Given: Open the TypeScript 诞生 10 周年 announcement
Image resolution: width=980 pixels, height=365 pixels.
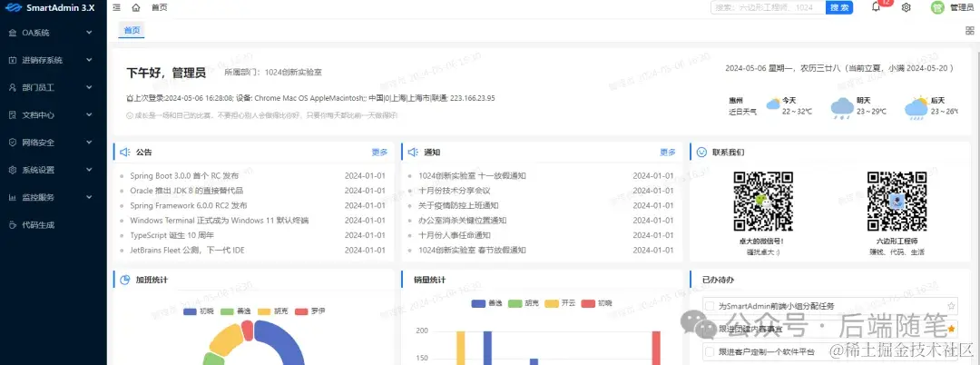Looking at the screenshot, I should pyautogui.click(x=171, y=236).
